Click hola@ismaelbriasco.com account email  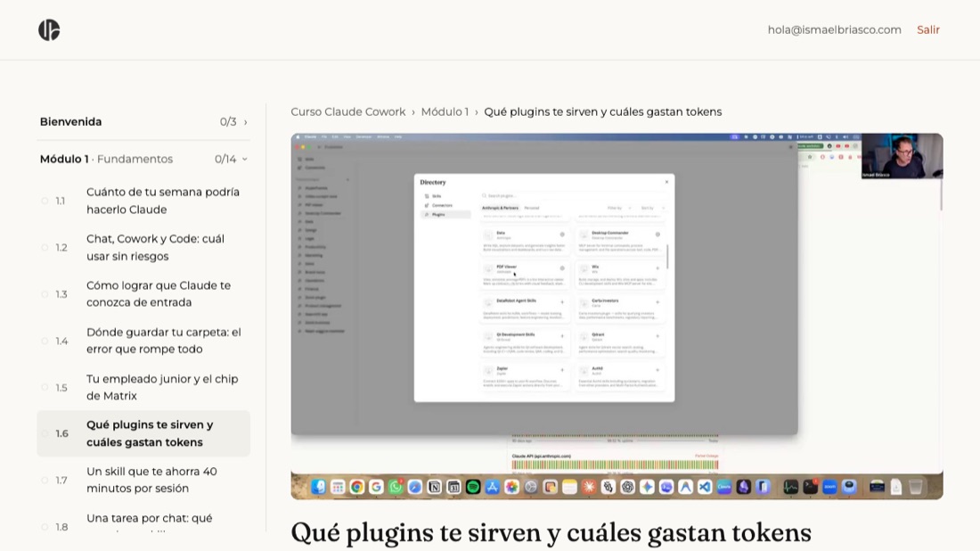835,30
